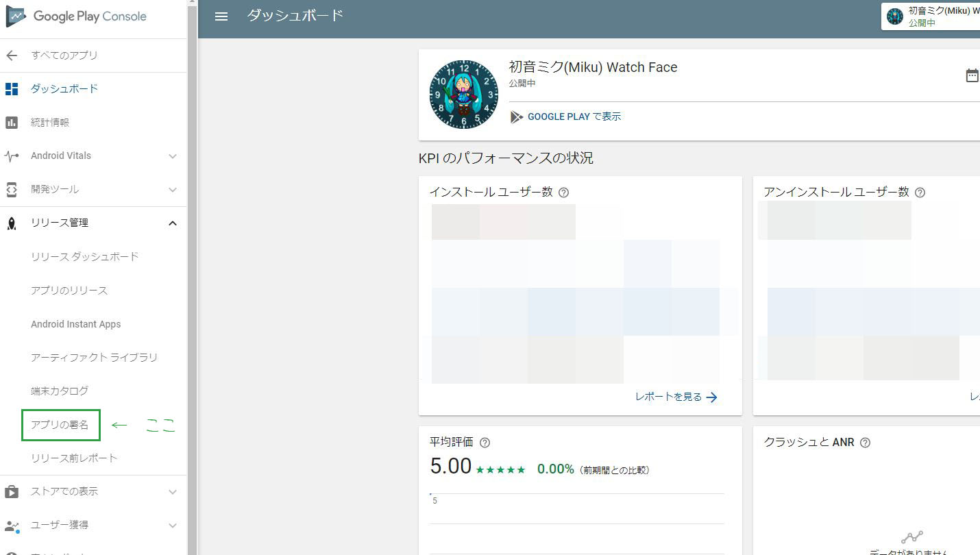Click help icon beside 平均評価
Image resolution: width=980 pixels, height=555 pixels.
pos(485,443)
